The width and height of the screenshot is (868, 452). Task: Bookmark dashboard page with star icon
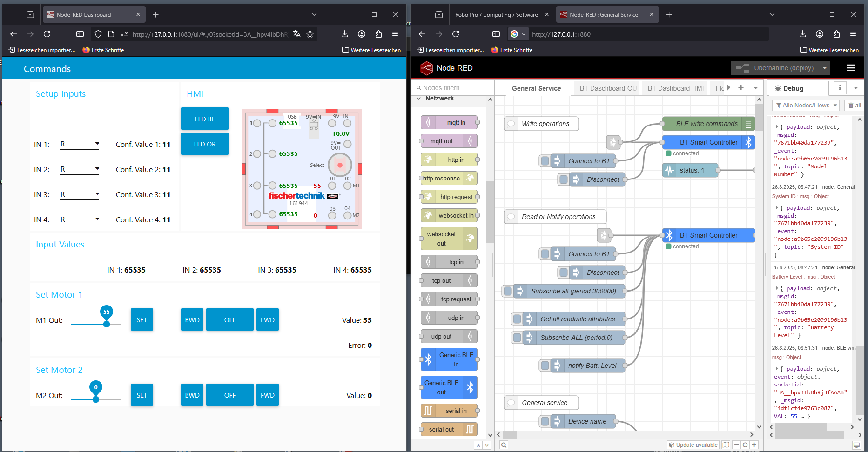(310, 34)
